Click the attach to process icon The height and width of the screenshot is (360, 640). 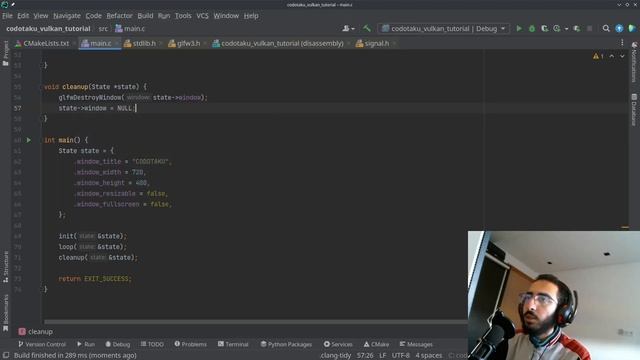click(x=576, y=29)
